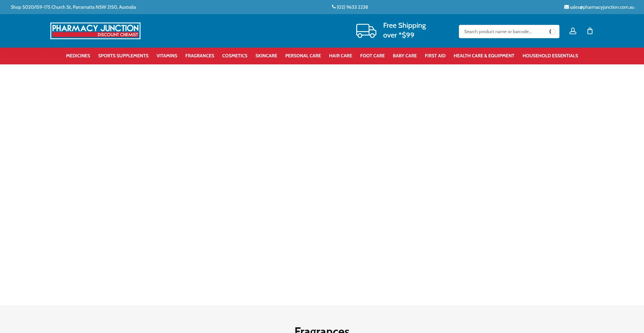Select the Personal Care menu item

click(x=303, y=56)
